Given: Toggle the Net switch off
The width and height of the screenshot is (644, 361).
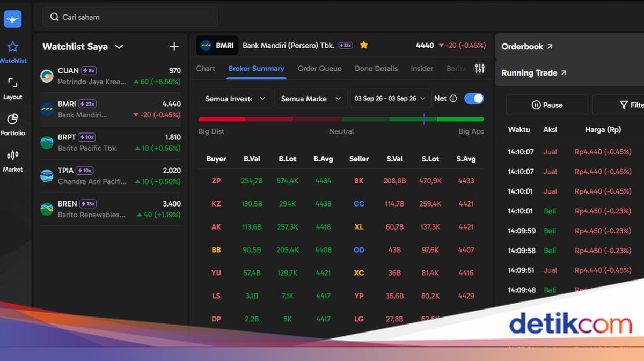Looking at the screenshot, I should [474, 99].
